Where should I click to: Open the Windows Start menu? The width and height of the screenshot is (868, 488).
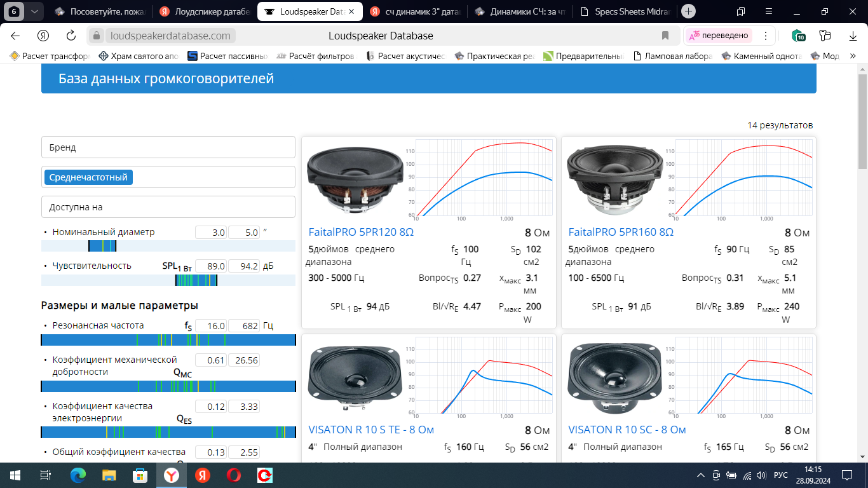tap(15, 475)
